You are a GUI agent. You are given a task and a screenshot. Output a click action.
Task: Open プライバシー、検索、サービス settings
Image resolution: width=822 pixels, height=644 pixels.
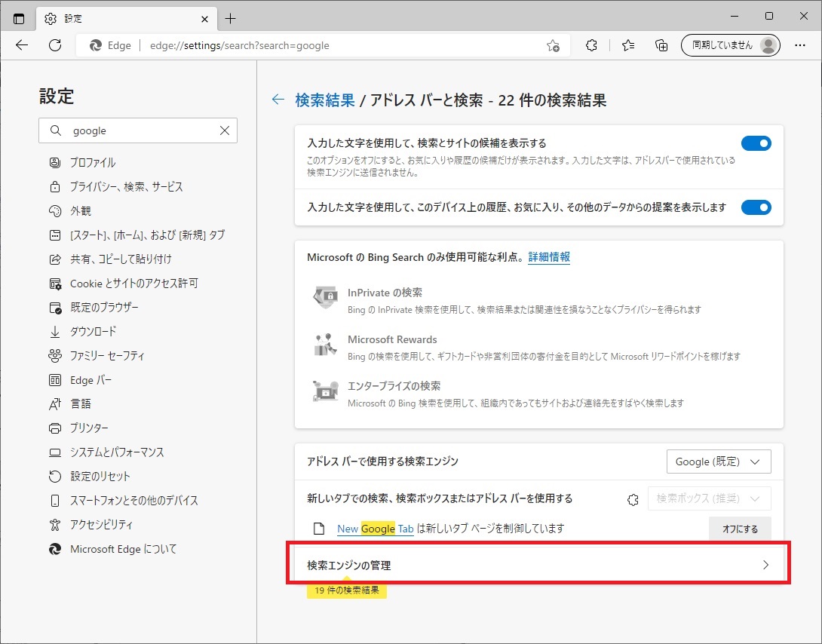pyautogui.click(x=115, y=186)
